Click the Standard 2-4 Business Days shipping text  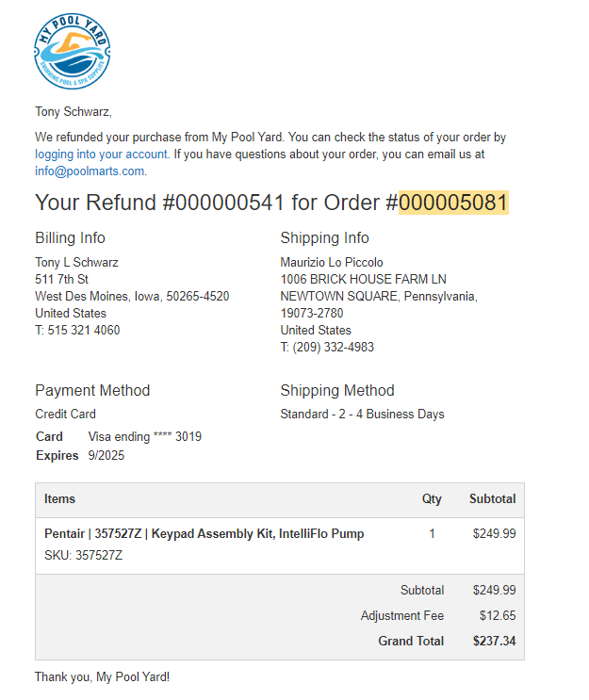click(x=362, y=414)
